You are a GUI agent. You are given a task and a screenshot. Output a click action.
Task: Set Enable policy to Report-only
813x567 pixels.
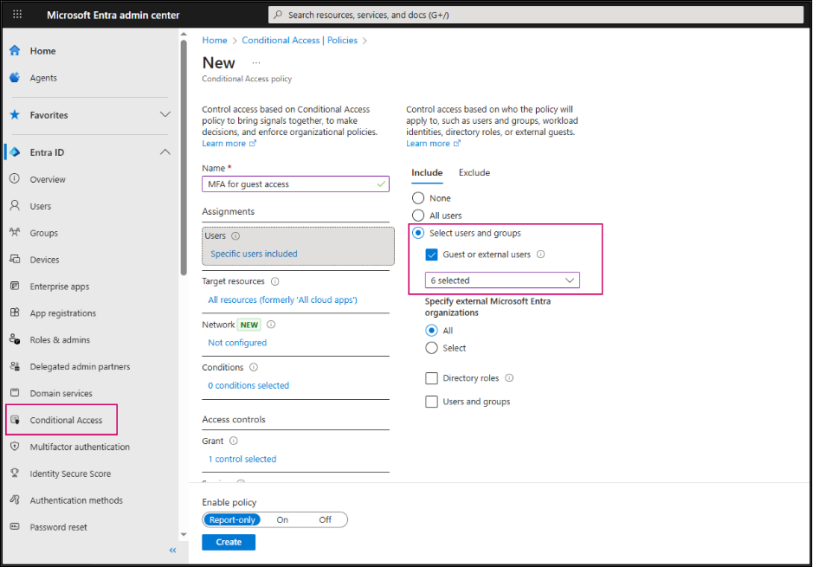[232, 519]
